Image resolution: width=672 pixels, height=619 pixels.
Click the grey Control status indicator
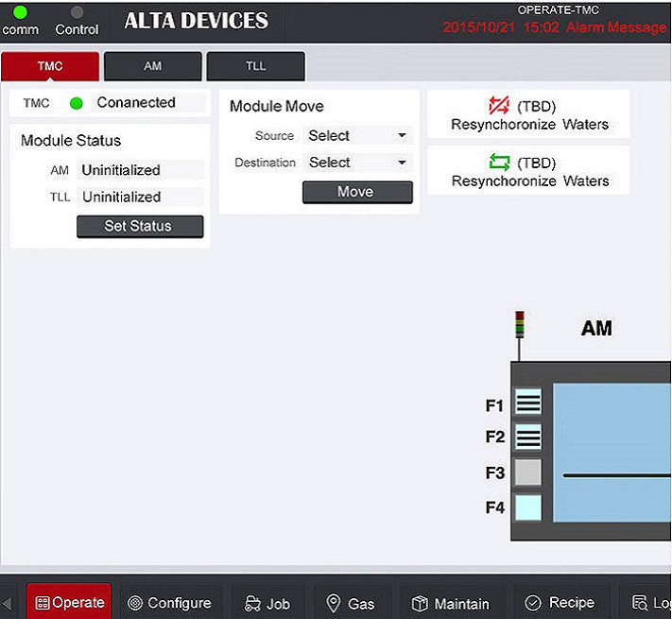pyautogui.click(x=77, y=12)
